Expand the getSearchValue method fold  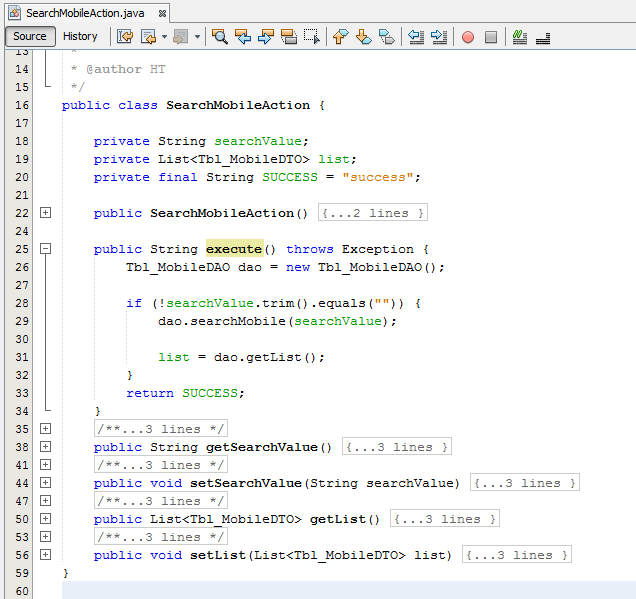click(45, 447)
